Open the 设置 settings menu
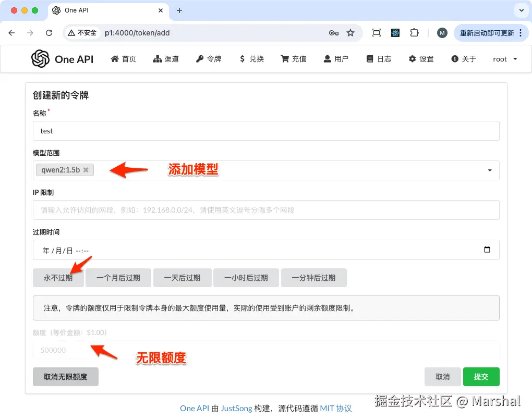Screen dimensions: 532x420 [421, 59]
